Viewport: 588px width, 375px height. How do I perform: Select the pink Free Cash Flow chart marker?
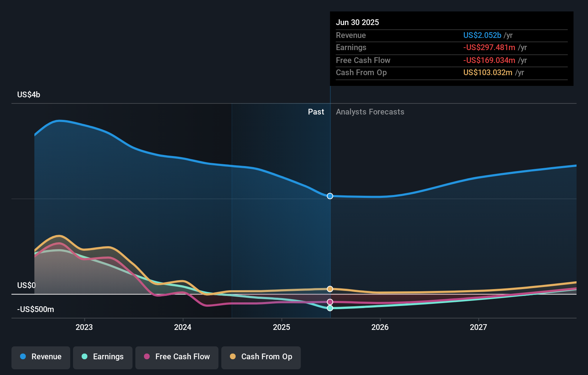click(x=330, y=302)
